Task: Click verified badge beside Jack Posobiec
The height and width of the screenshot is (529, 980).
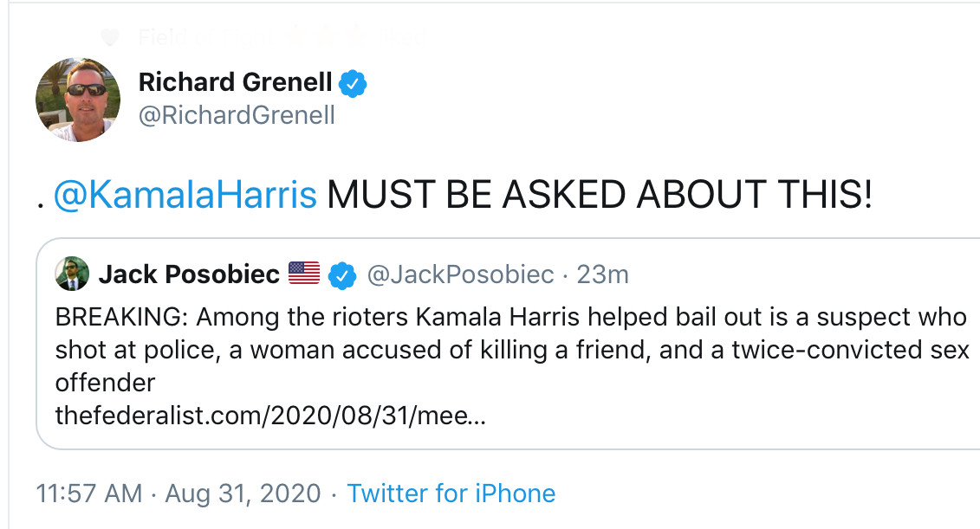Action: click(345, 274)
